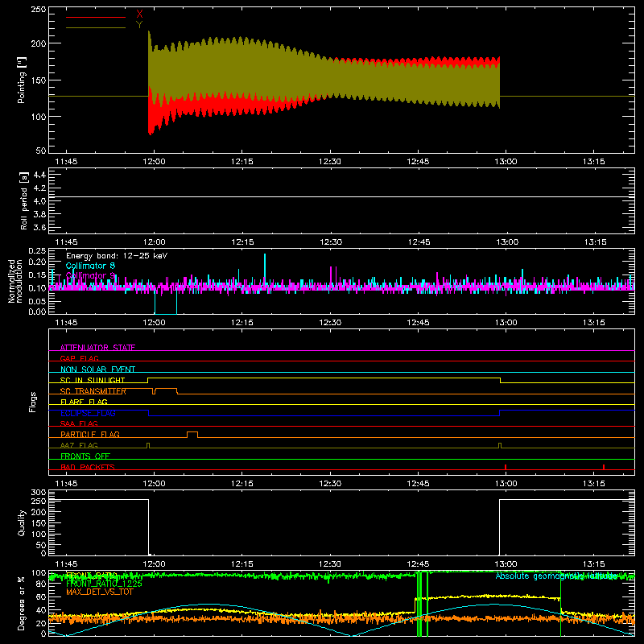This screenshot has height=644, width=644.
Task: Click the Collimator 8 legend label
Action: (90, 266)
